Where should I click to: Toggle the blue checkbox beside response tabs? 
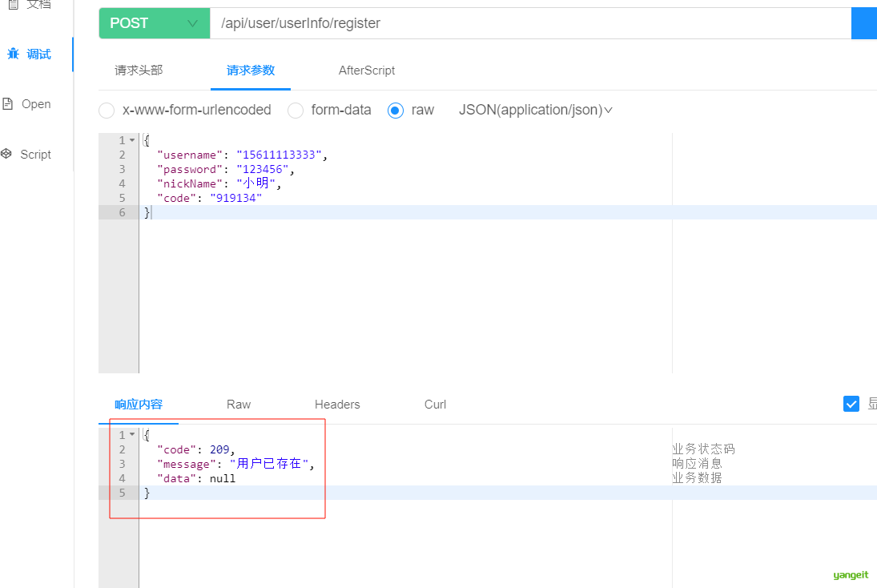[851, 404]
